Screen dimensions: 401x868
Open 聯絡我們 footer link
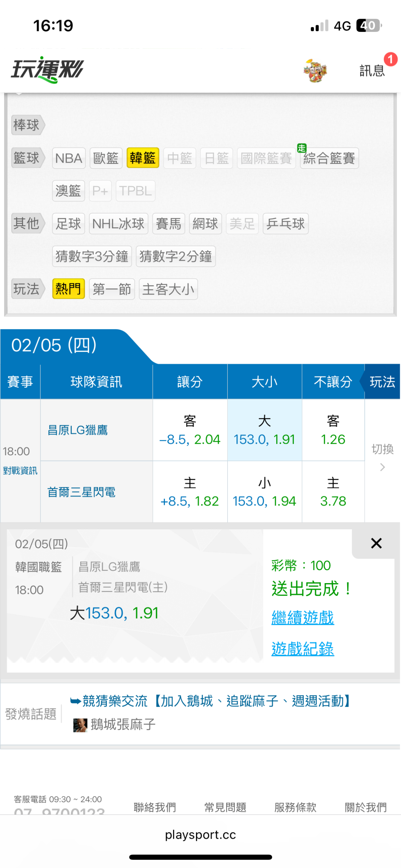click(155, 807)
